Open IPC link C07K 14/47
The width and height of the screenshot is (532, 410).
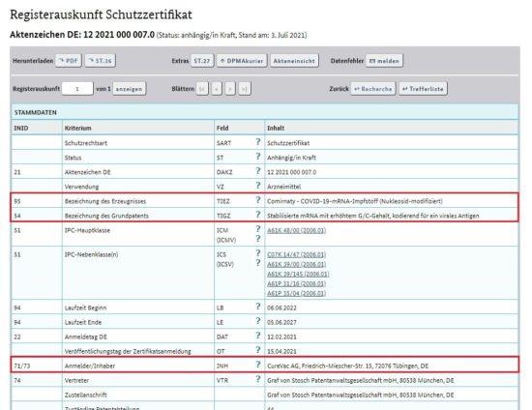296,254
